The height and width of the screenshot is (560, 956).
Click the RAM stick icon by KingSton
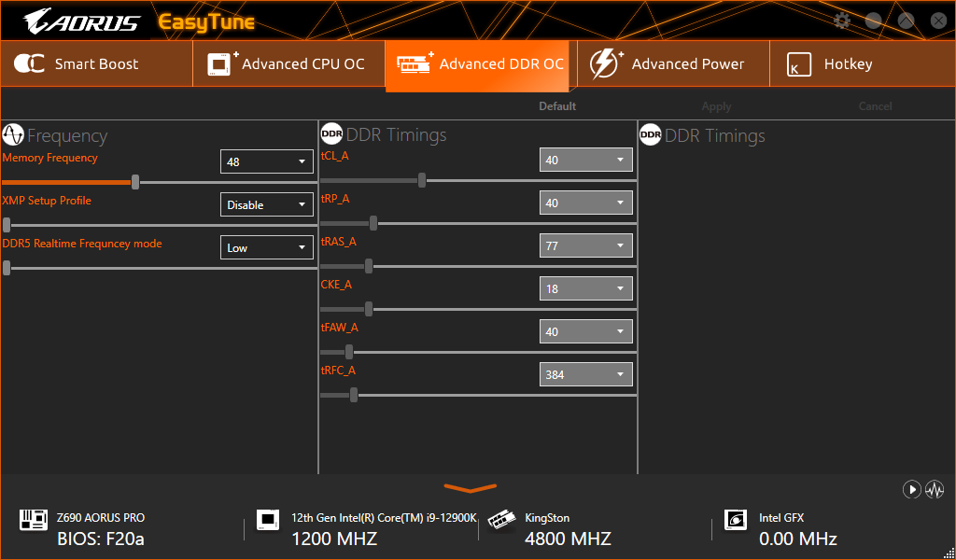point(501,521)
